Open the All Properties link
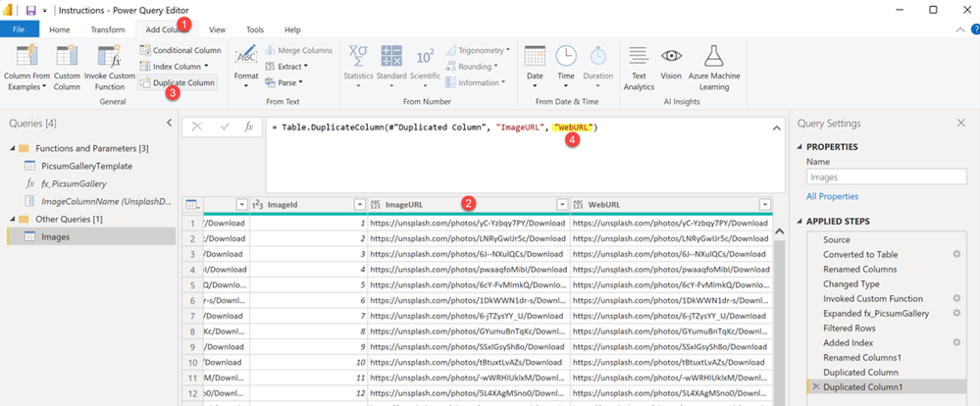 (833, 196)
